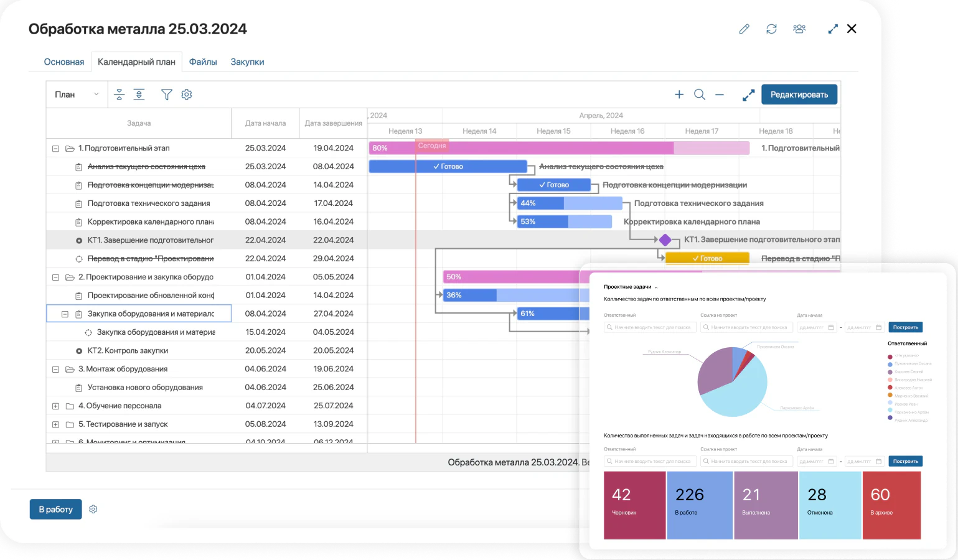Screen dimensions: 958x560
Task: Collapse Закупка оборудования и материалов subtree
Action: coord(65,314)
